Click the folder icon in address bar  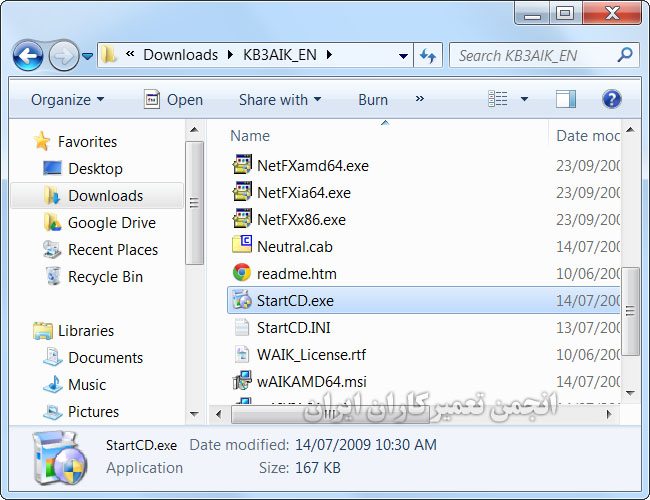point(109,55)
